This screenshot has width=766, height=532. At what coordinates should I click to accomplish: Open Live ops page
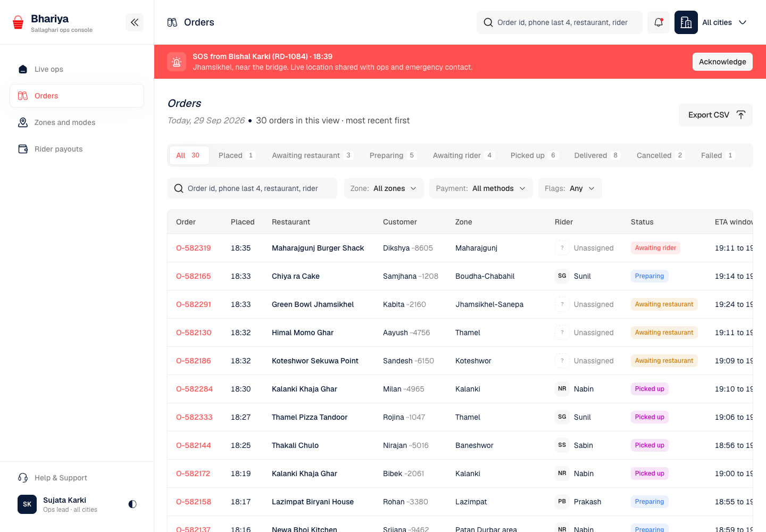77,69
